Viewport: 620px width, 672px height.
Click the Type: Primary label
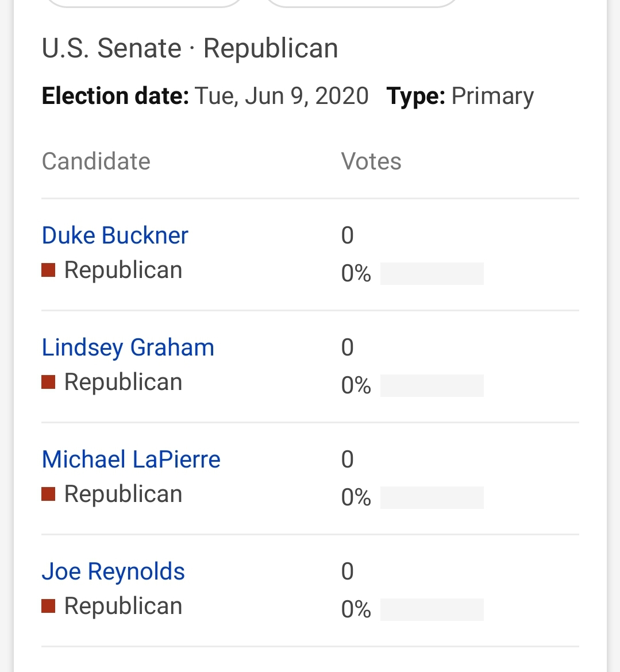coord(460,96)
